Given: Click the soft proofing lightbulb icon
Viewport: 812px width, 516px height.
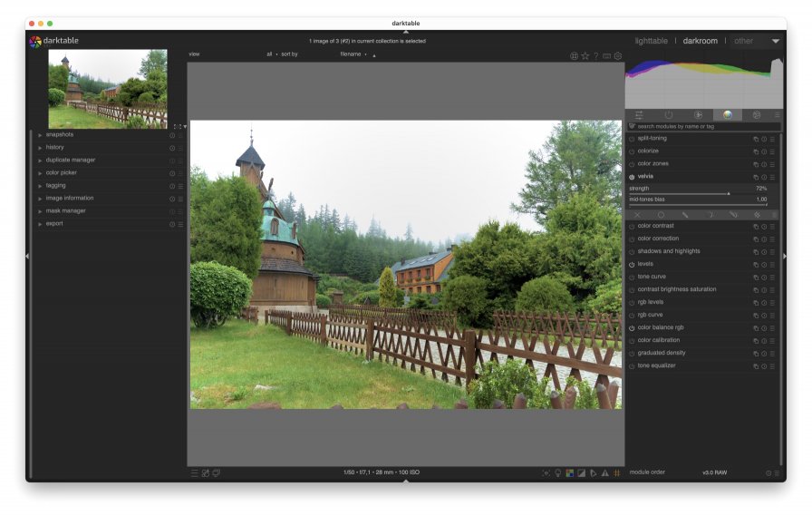Looking at the screenshot, I should tap(558, 473).
